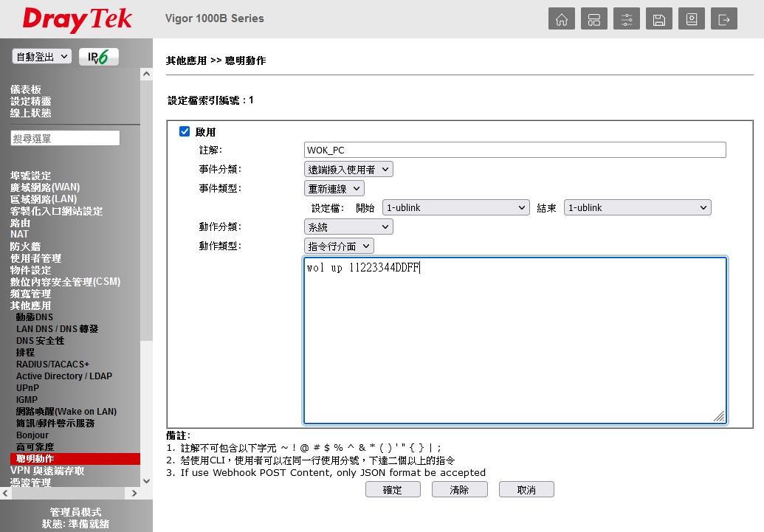Open the 事件分類 dropdown
This screenshot has width=764, height=532.
coord(348,170)
